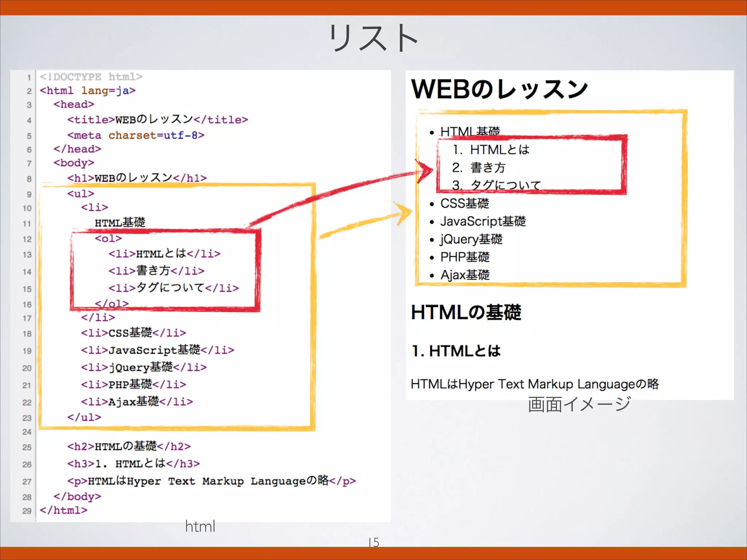Click the opening head tag line

(74, 104)
